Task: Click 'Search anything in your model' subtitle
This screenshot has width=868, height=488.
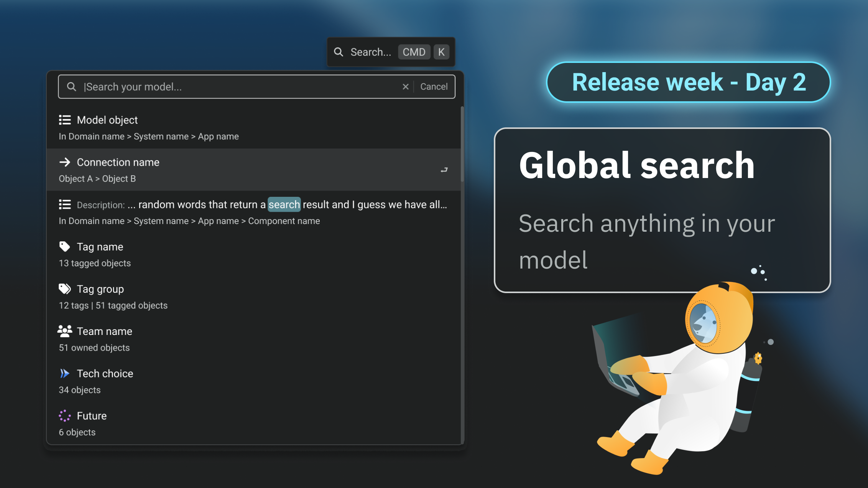Action: pos(647,242)
